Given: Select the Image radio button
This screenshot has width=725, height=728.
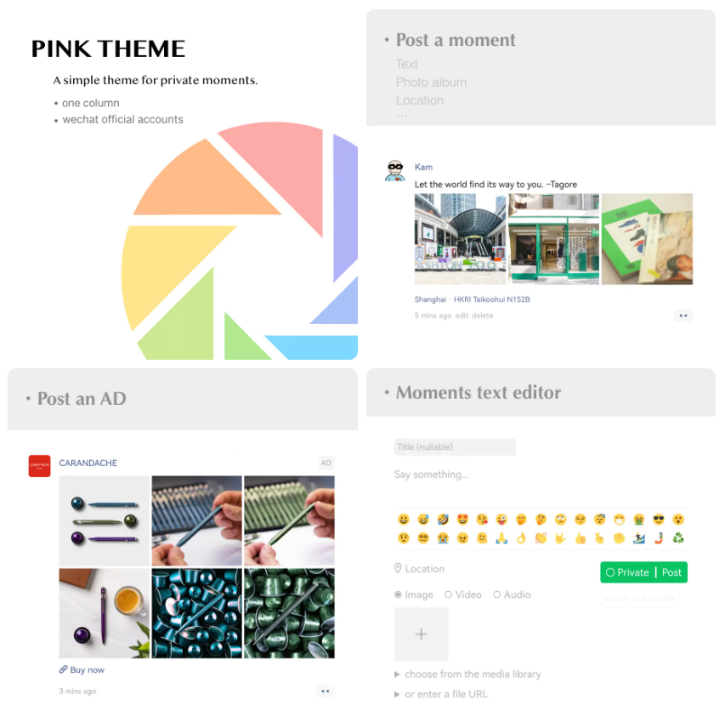Looking at the screenshot, I should click(398, 594).
